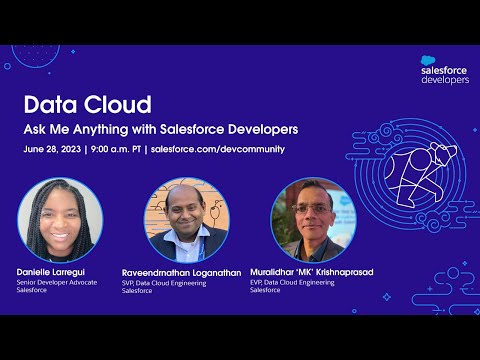480x360 pixels.
Task: Click "Senior Developer Advocate" job title
Action: (x=57, y=282)
